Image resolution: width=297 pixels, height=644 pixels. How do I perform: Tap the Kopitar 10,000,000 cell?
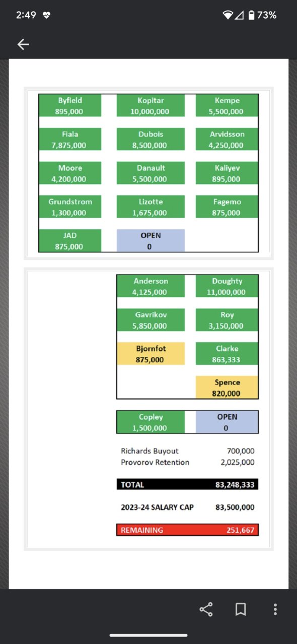(151, 106)
